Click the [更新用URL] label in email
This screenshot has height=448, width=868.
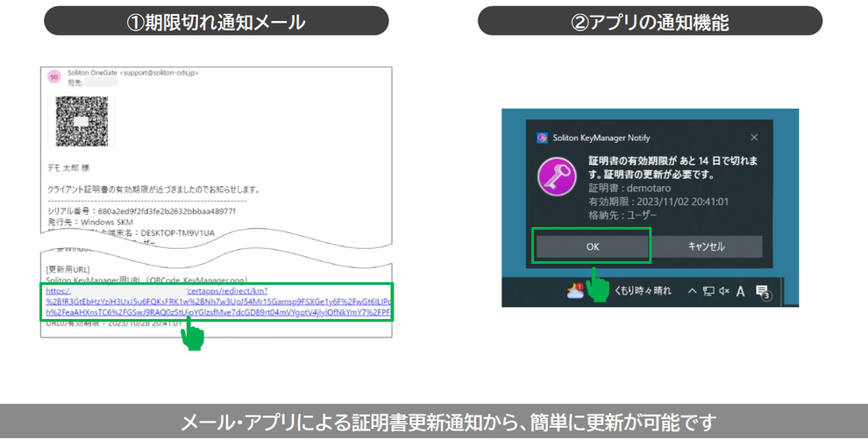click(x=68, y=270)
